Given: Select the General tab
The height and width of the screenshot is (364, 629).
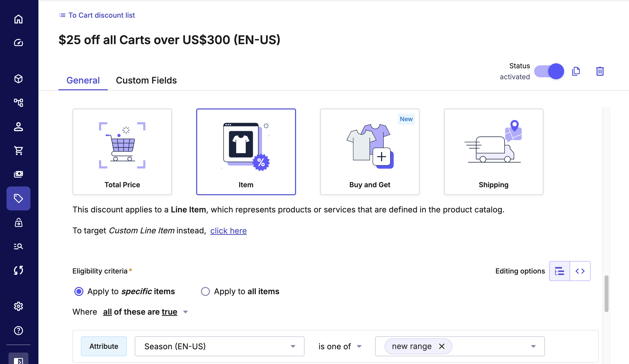Looking at the screenshot, I should coord(83,80).
